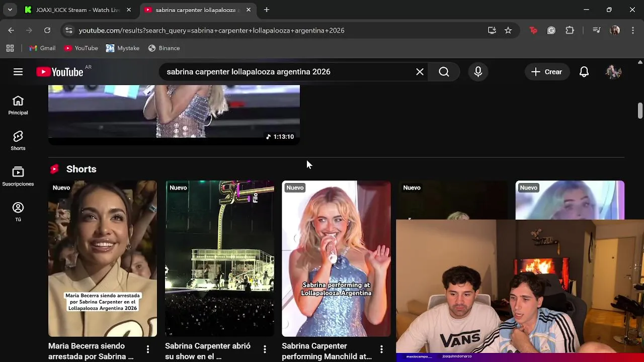Close the JOAXI_KICK Stream tab
The width and height of the screenshot is (644, 362).
[x=129, y=10]
